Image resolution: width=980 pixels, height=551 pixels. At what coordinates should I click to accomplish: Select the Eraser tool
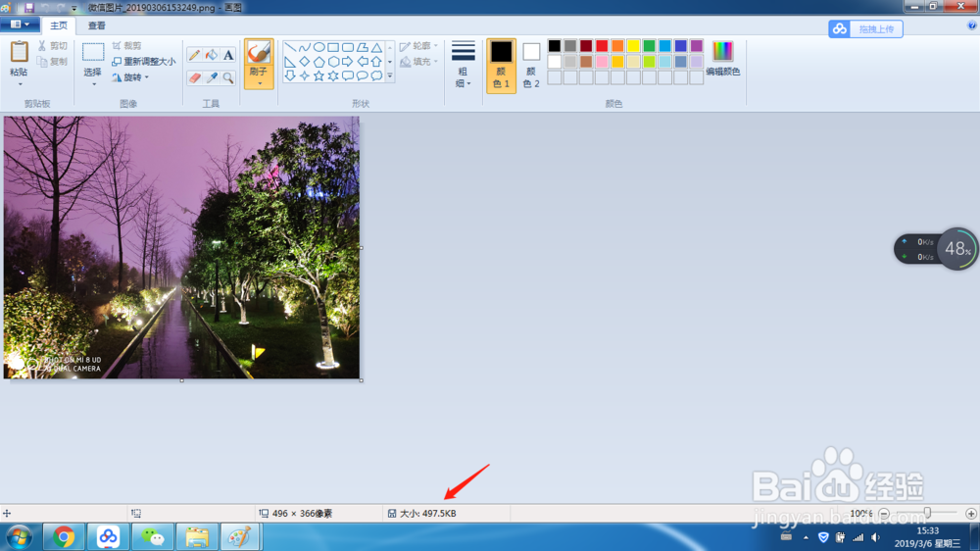(x=194, y=77)
